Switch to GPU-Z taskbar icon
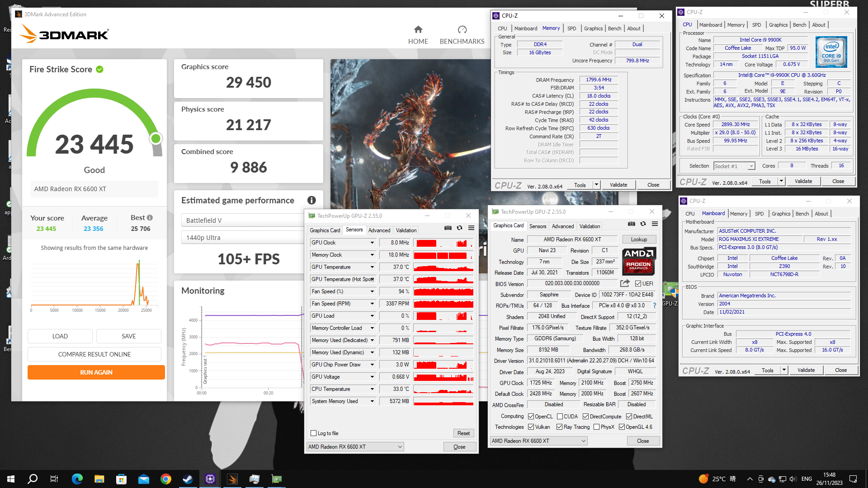Viewport: 868px width, 488px height. (276, 479)
